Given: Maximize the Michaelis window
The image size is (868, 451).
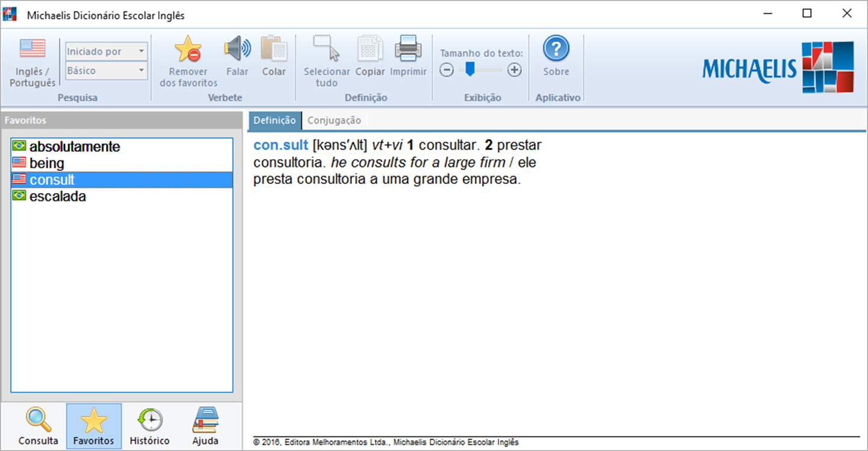Looking at the screenshot, I should coord(807,14).
